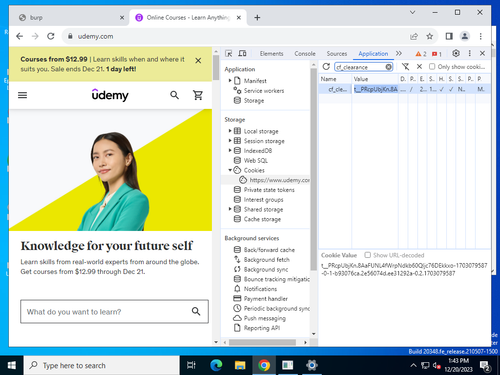Toggle the device toolbar icon
The width and height of the screenshot is (500, 375).
[x=242, y=53]
